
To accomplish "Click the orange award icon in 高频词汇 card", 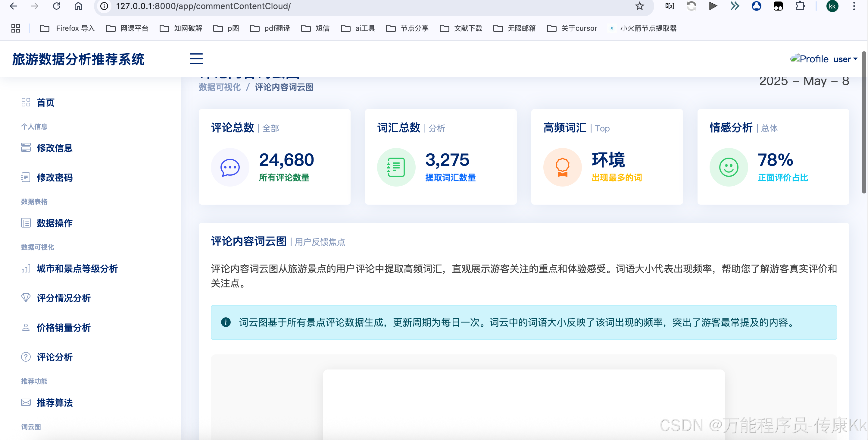I will 562,167.
